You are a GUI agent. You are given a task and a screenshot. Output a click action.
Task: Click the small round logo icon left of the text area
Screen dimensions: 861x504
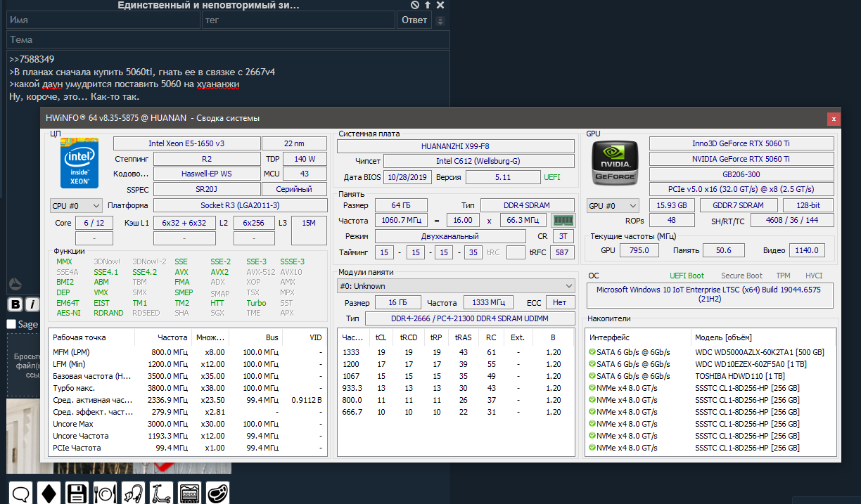15,284
